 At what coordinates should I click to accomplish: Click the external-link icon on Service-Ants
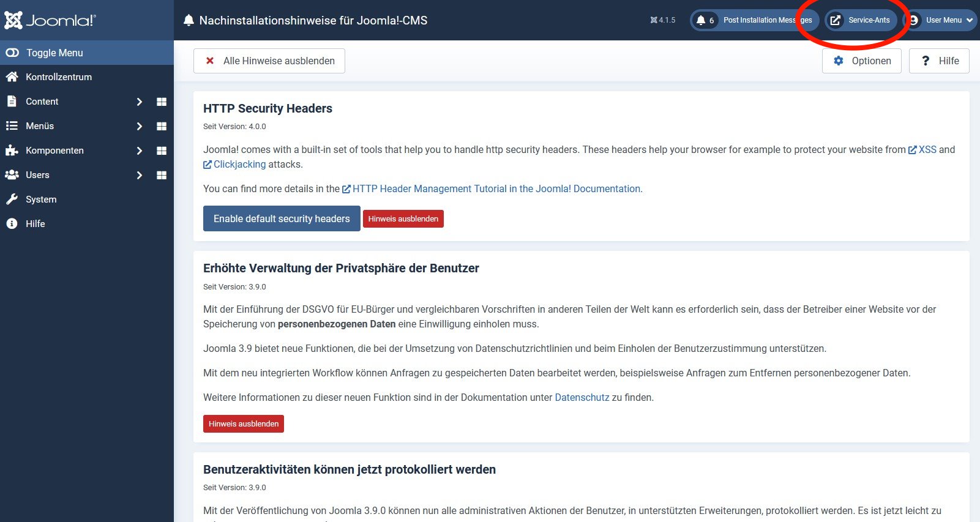[836, 20]
